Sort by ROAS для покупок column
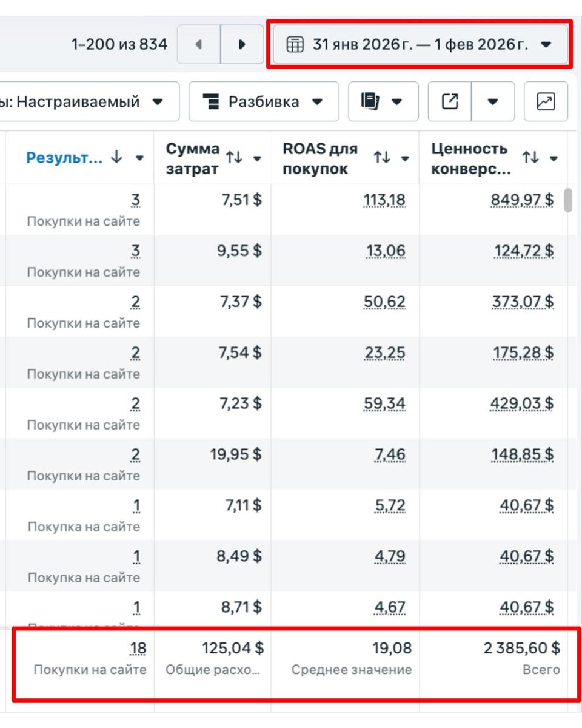Viewport: 582px width, 728px height. (382, 158)
